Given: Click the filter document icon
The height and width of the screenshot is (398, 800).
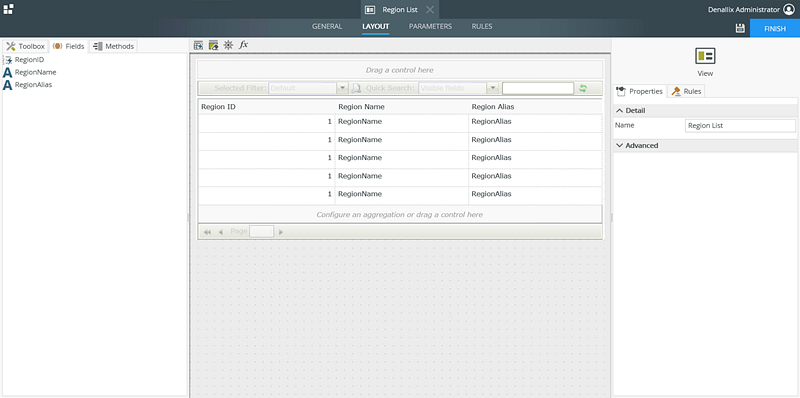Looking at the screenshot, I should click(x=357, y=88).
